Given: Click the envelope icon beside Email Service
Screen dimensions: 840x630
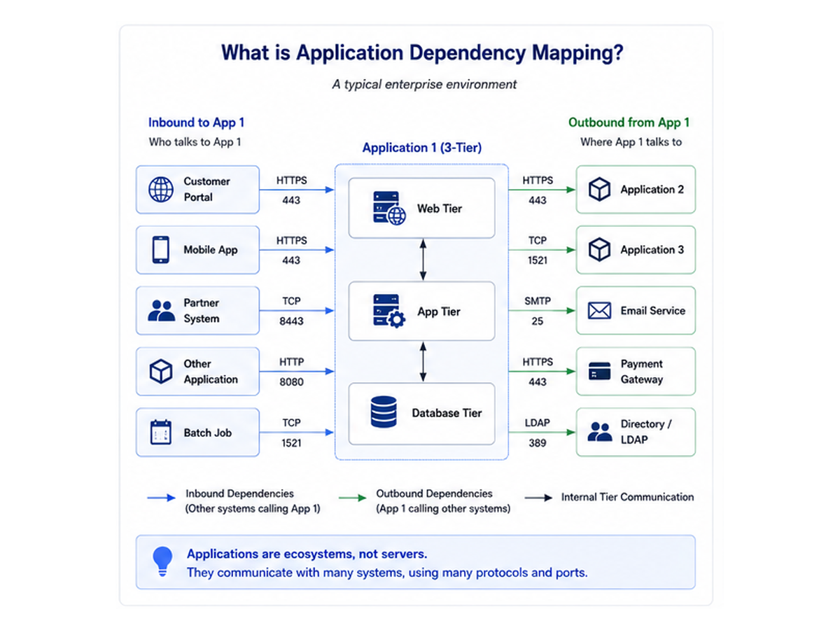Looking at the screenshot, I should tap(600, 311).
